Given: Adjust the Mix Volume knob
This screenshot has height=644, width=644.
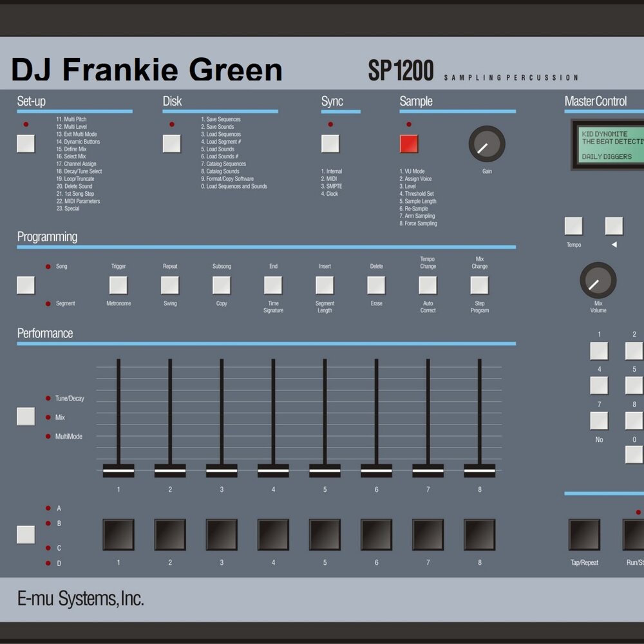Looking at the screenshot, I should (x=598, y=280).
